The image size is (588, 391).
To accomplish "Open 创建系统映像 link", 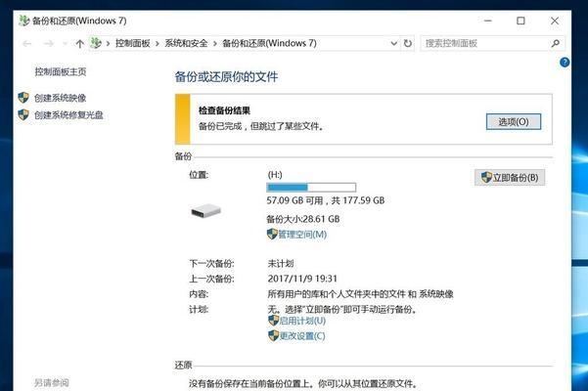I will [60, 98].
